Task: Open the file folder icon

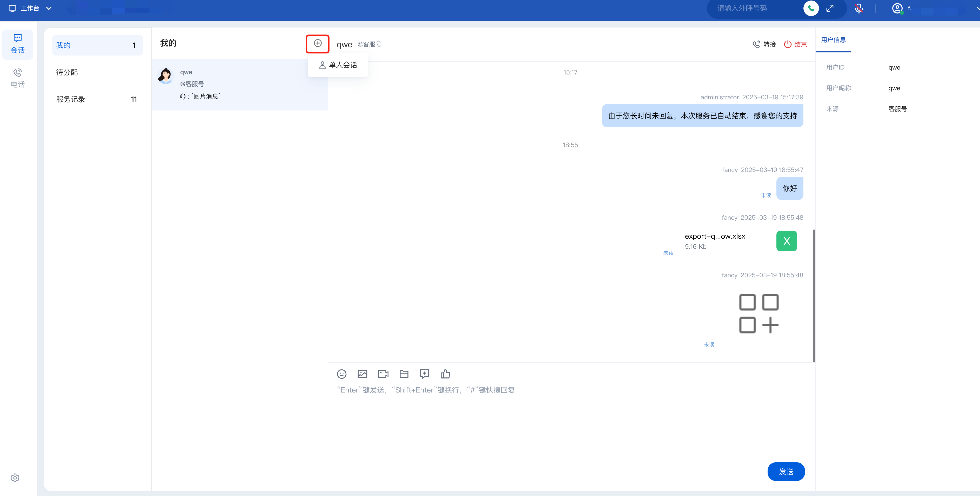Action: 404,374
